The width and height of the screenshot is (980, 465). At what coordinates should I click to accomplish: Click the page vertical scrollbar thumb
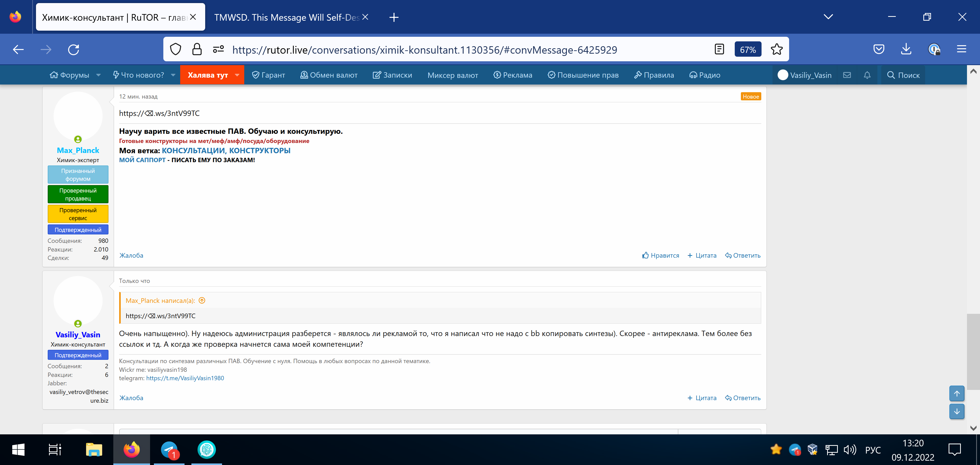(973, 352)
